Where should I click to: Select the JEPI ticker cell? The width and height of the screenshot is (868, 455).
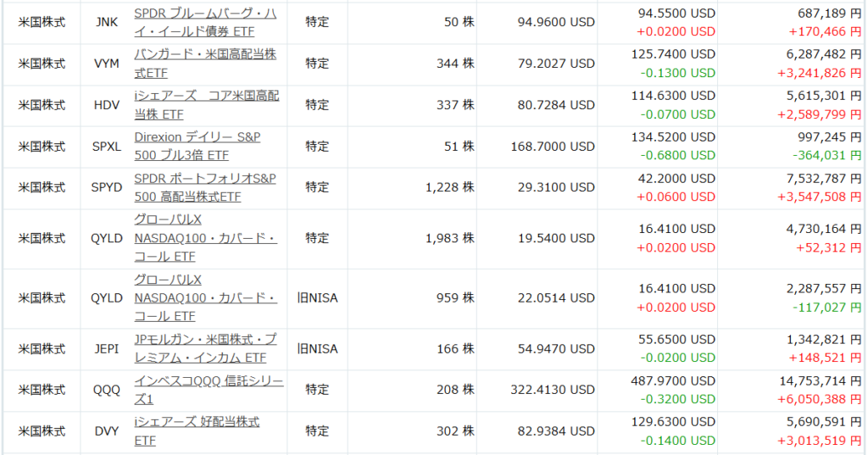coord(106,349)
